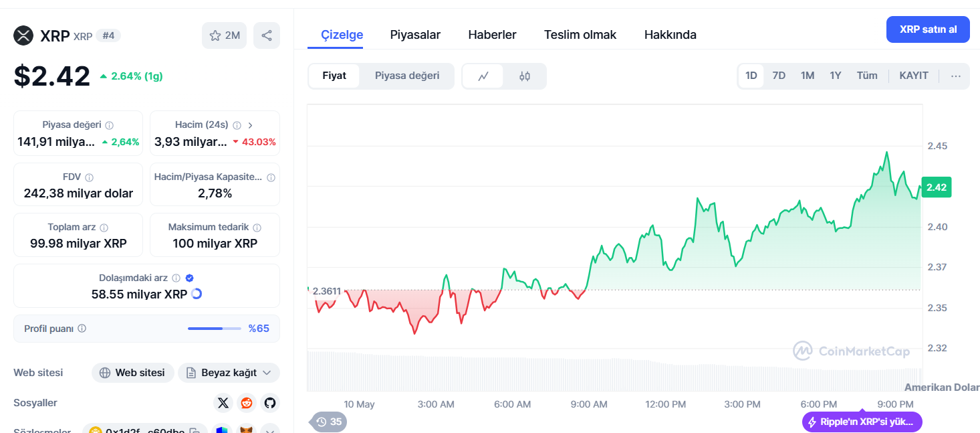
Task: Click the 242,38 milyar dolar FDV value
Action: coord(78,193)
